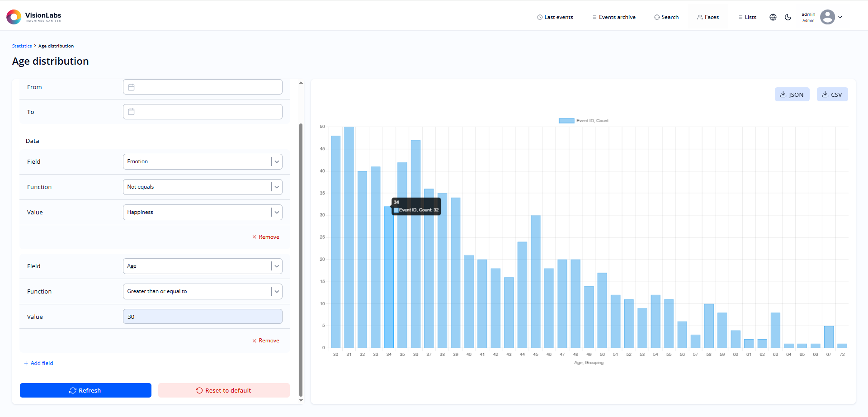The height and width of the screenshot is (417, 868).
Task: Open the calendar icon in To field
Action: pyautogui.click(x=131, y=112)
